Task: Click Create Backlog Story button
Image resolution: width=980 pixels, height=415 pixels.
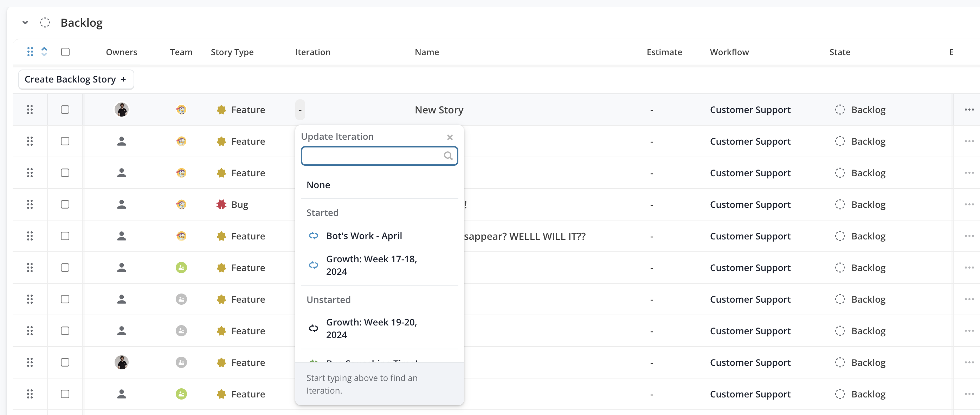Action: pyautogui.click(x=76, y=79)
